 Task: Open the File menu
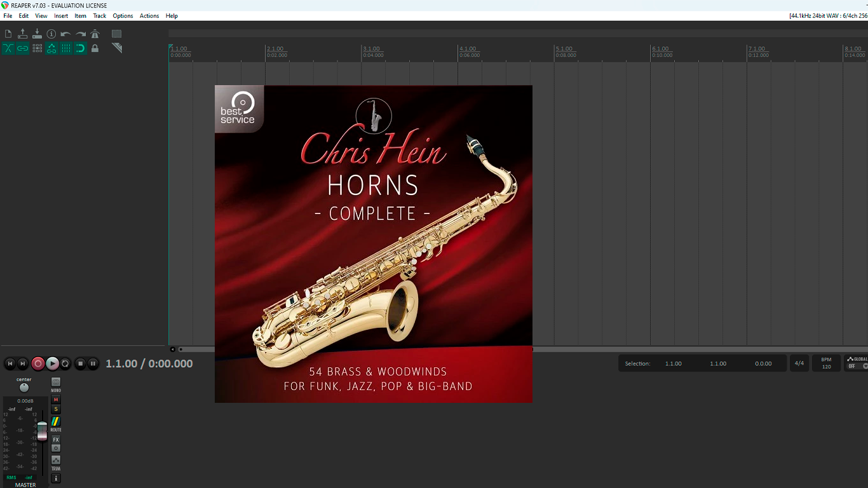coord(8,16)
